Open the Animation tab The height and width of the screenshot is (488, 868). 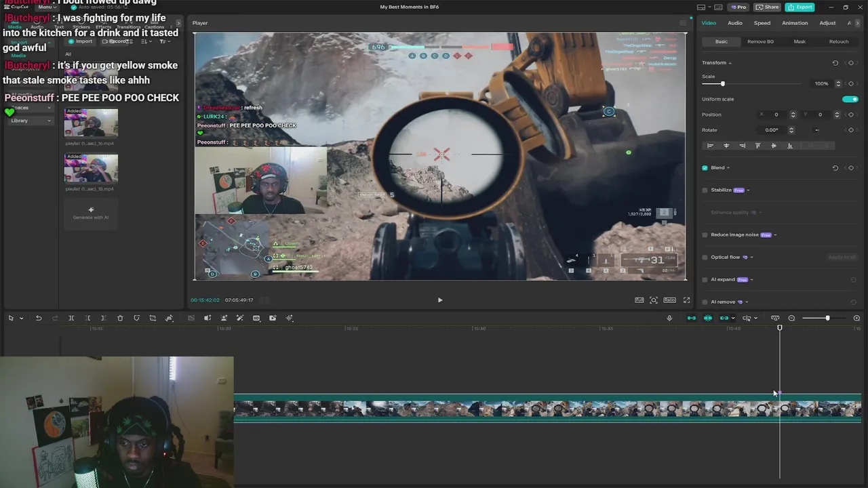click(x=795, y=23)
